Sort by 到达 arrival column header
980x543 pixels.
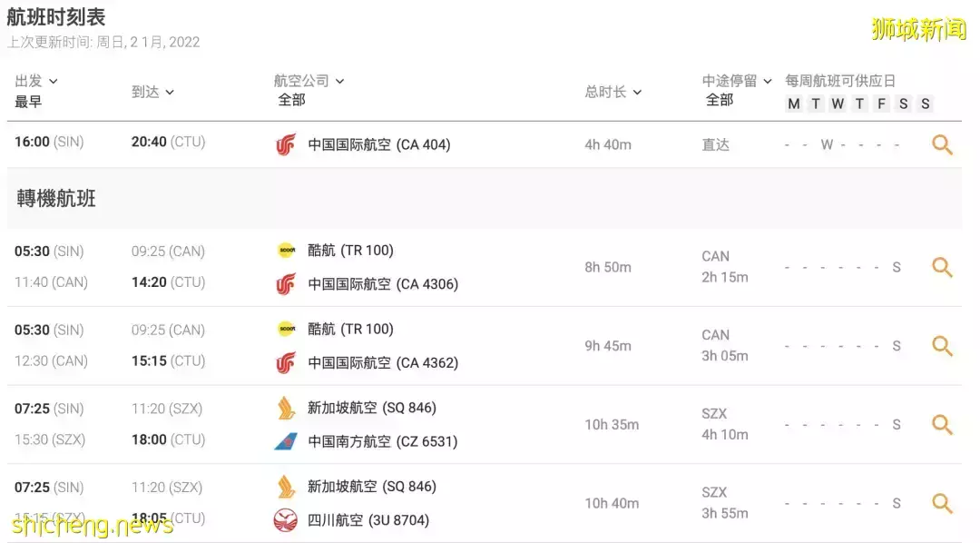152,92
